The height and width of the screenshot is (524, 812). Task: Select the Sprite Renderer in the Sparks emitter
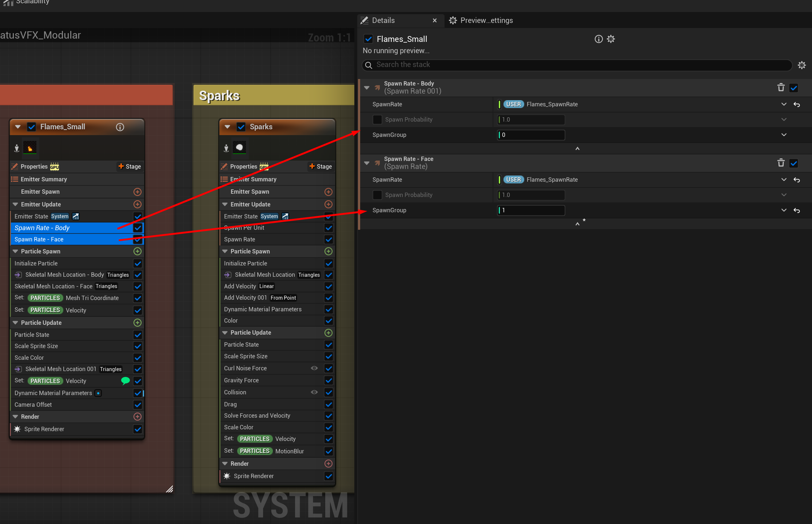(x=254, y=476)
